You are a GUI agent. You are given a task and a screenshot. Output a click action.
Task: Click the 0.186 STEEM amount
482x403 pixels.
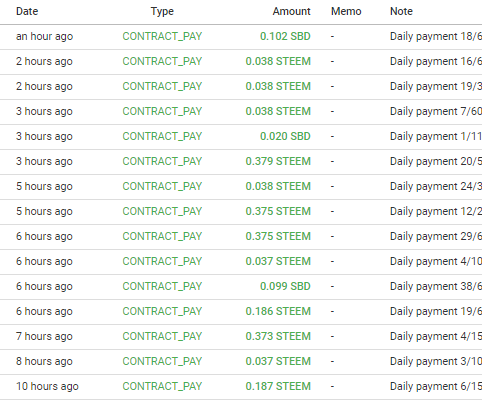pos(278,311)
